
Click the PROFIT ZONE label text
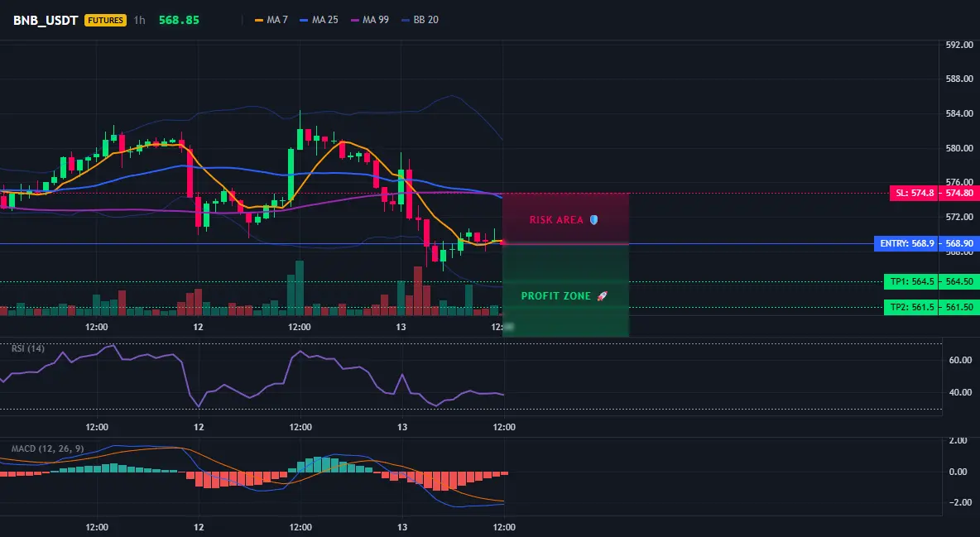tap(555, 295)
